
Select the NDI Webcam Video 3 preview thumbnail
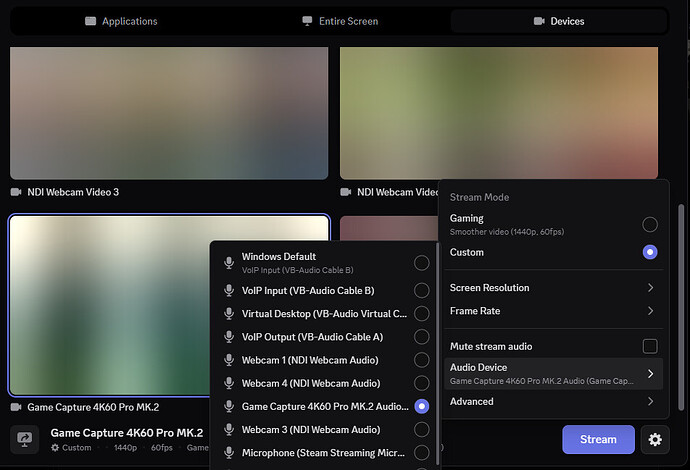169,113
